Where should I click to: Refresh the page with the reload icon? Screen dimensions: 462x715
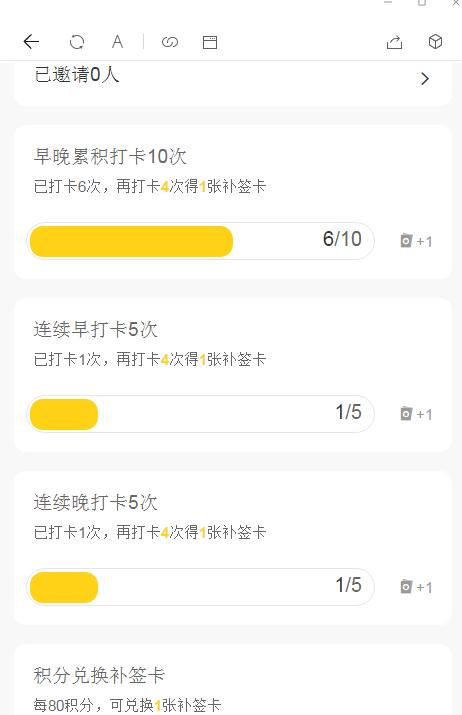click(77, 42)
